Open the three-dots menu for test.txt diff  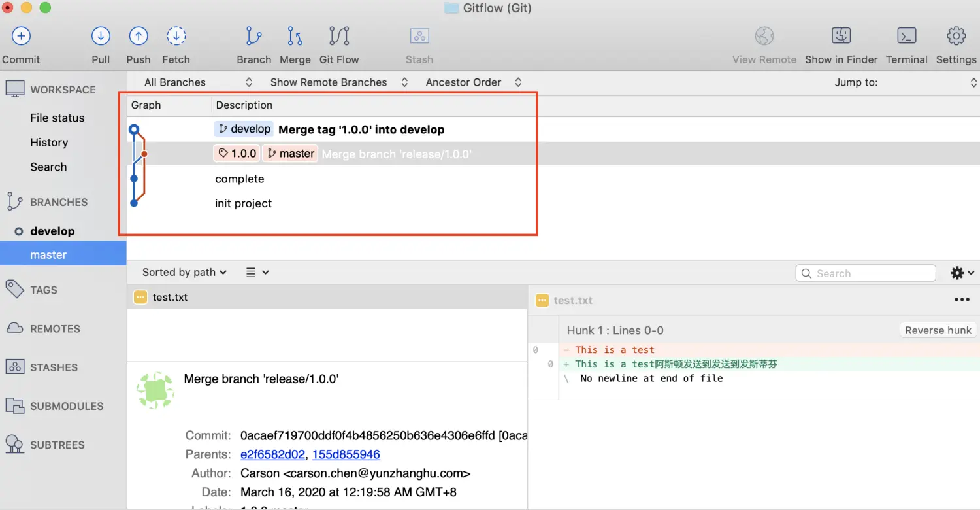coord(962,300)
